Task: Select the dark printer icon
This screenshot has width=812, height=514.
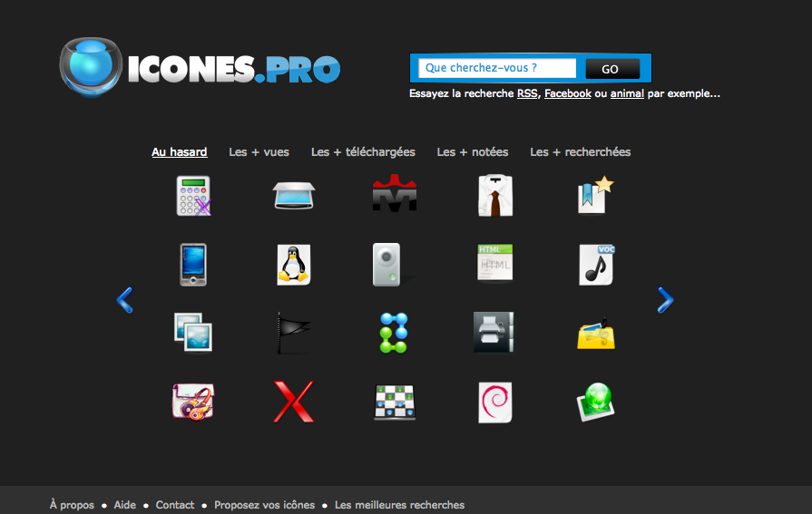Action: [494, 333]
